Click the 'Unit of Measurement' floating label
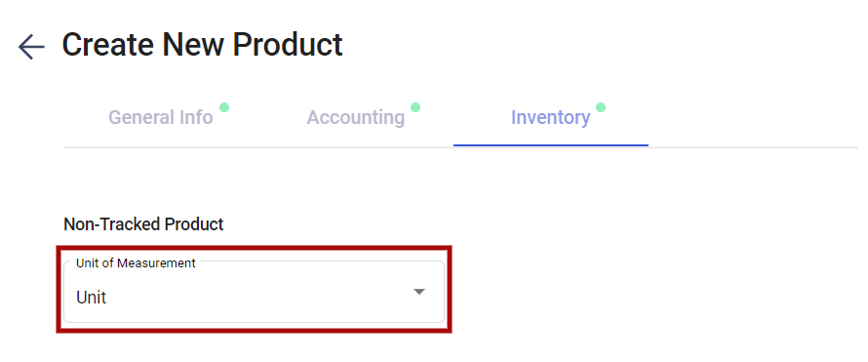 coord(136,263)
